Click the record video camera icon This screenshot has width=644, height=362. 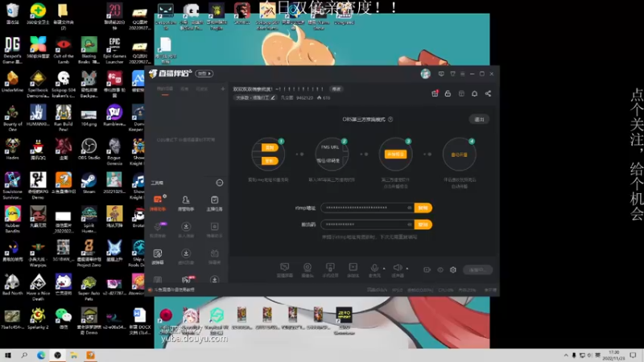coord(427,269)
